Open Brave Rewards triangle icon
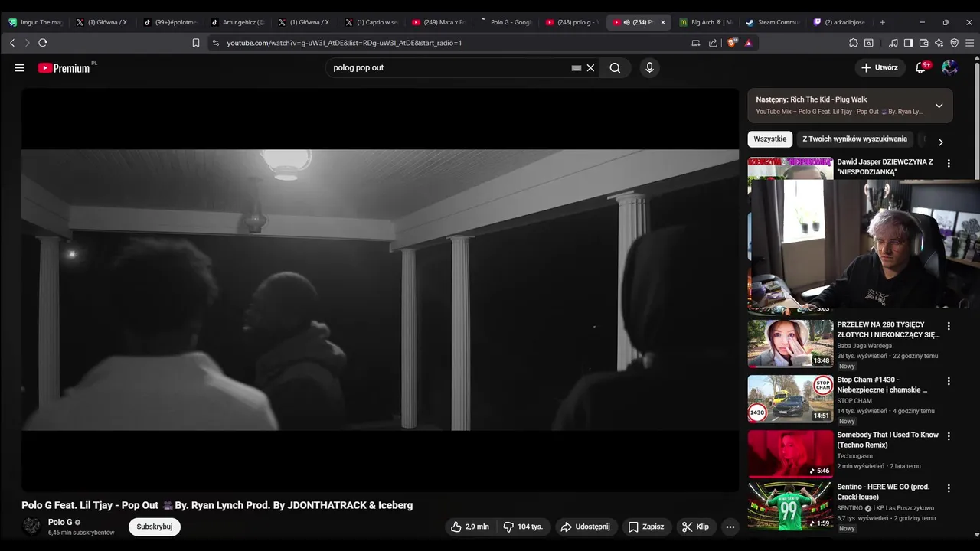 [x=748, y=43]
